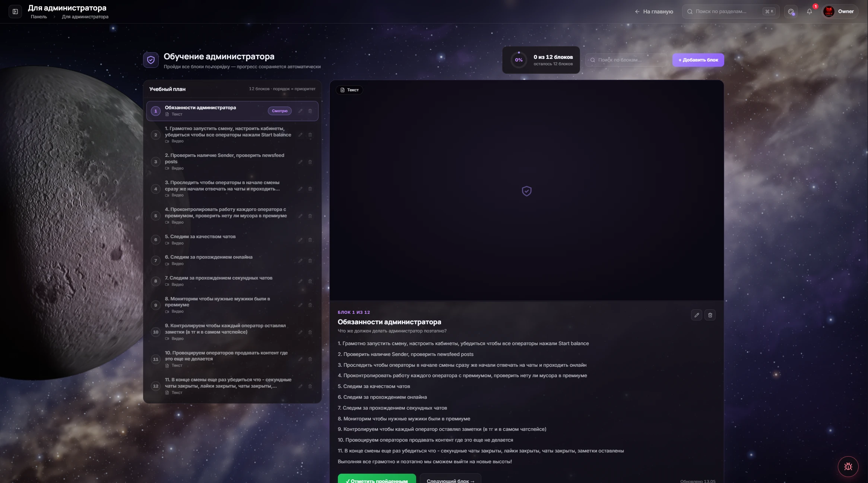Delete the '6. Следим за прохождением онлайна' row

tap(310, 261)
